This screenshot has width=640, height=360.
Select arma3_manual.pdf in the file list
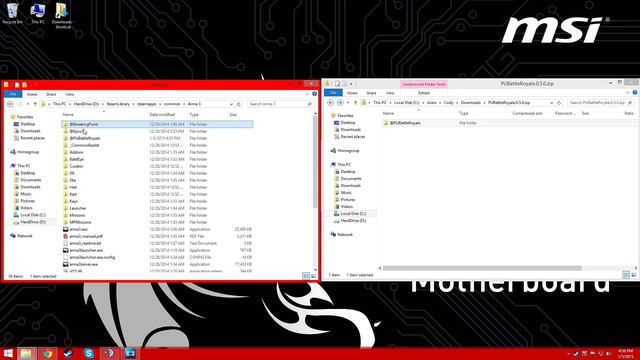tap(86, 236)
